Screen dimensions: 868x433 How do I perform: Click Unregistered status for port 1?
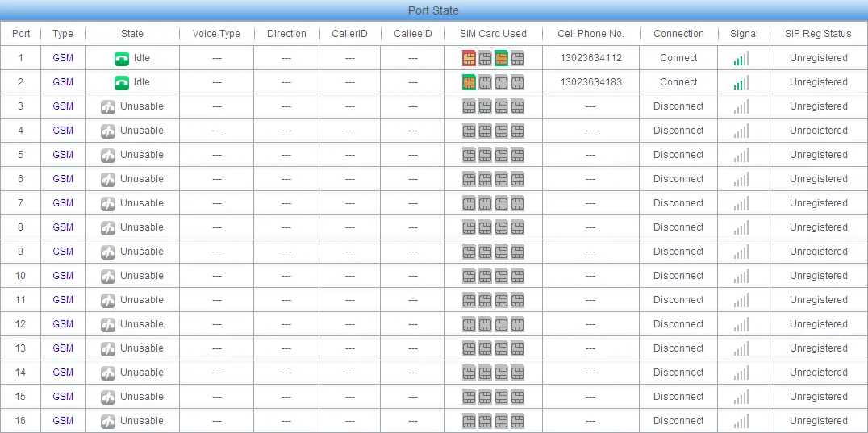point(818,57)
